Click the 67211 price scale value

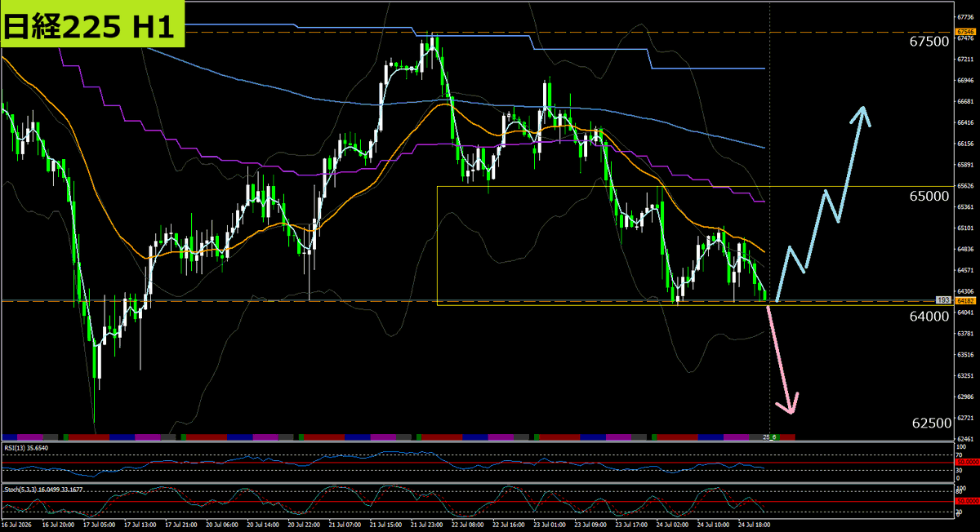point(965,60)
